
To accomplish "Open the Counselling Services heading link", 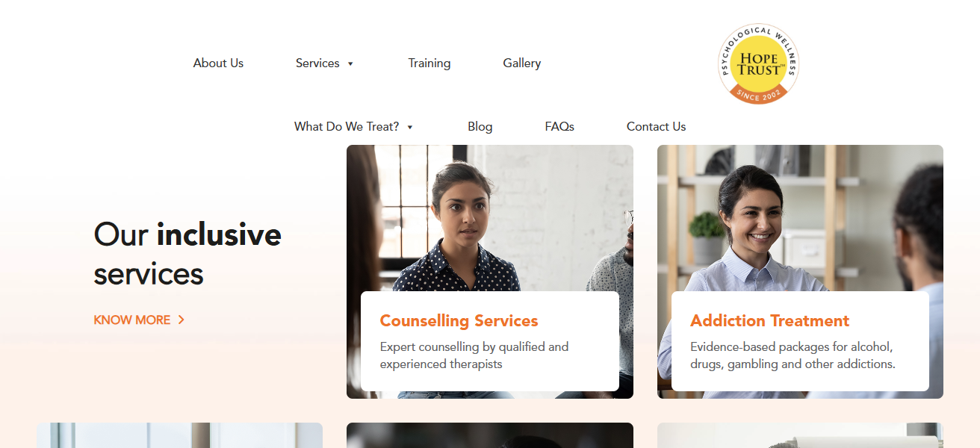I will point(459,321).
